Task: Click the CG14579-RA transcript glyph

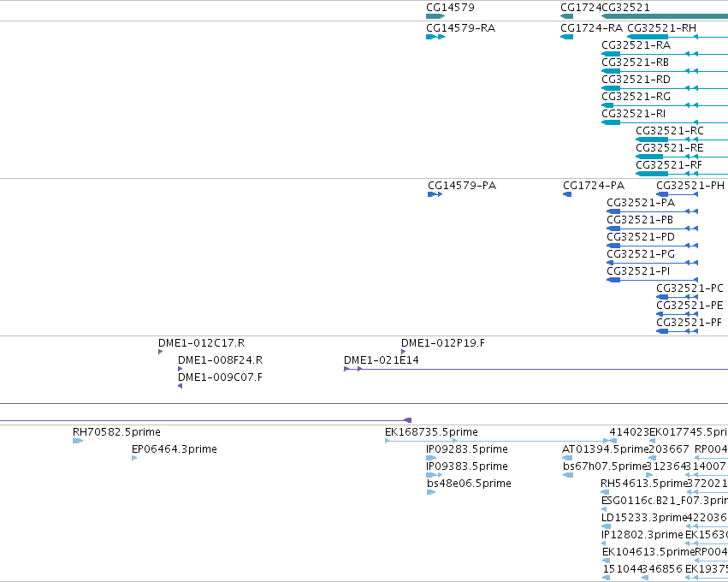Action: (435, 37)
